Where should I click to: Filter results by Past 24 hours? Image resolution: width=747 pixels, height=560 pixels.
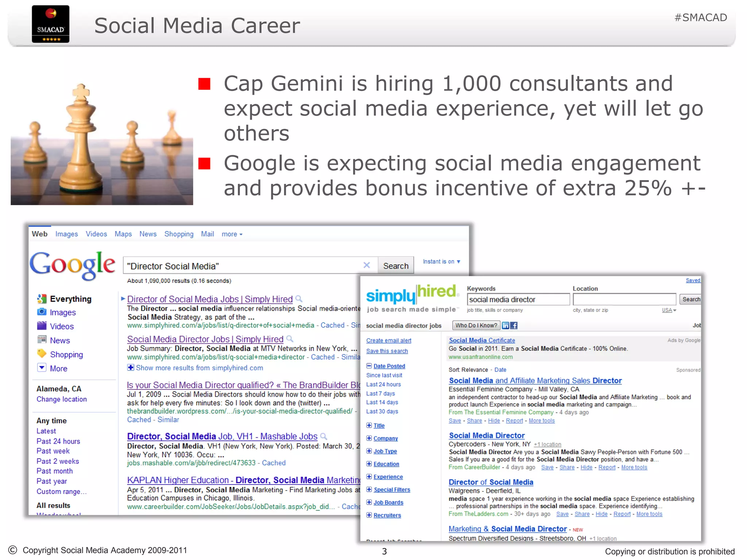click(58, 441)
